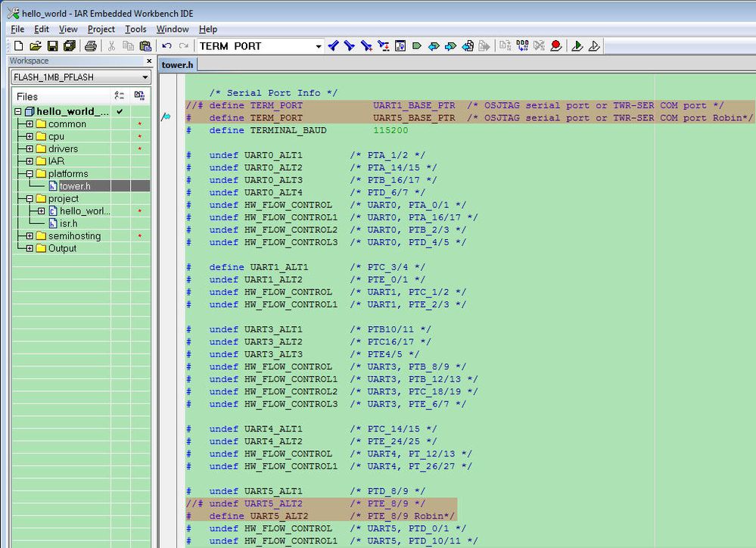Click the build-status column header icon in Files
This screenshot has height=548, width=756.
pyautogui.click(x=120, y=96)
